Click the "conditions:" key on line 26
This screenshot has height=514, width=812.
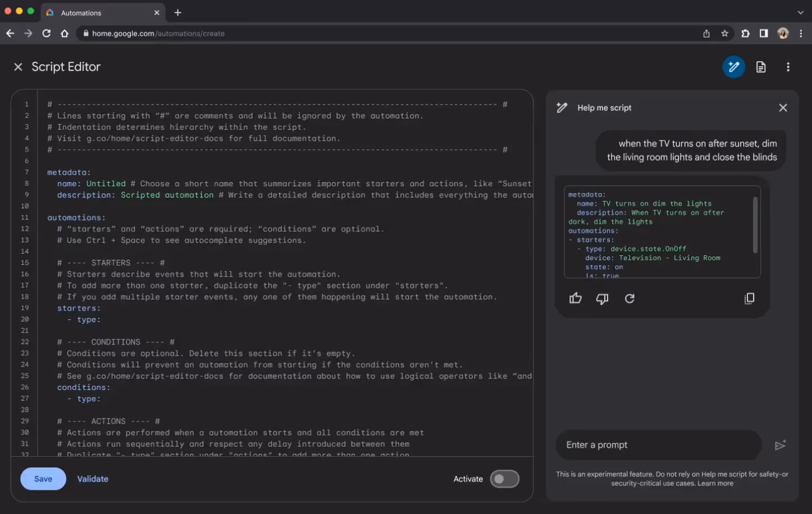84,387
